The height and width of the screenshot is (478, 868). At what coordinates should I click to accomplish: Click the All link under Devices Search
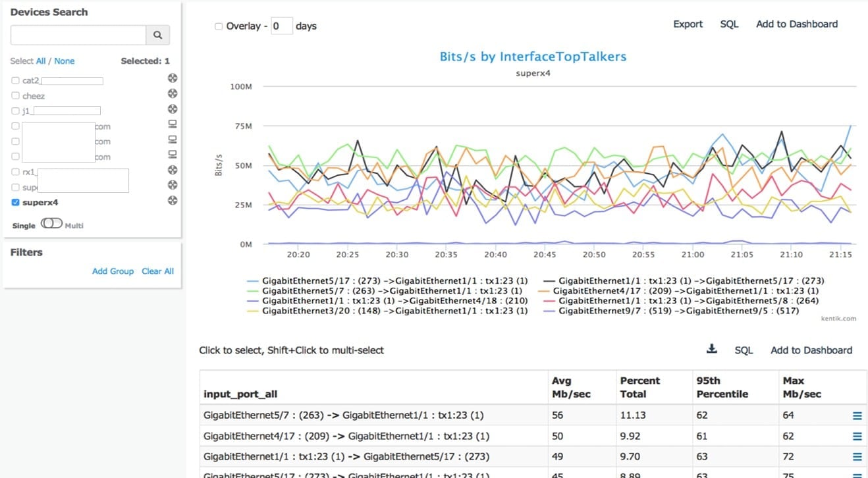click(41, 61)
